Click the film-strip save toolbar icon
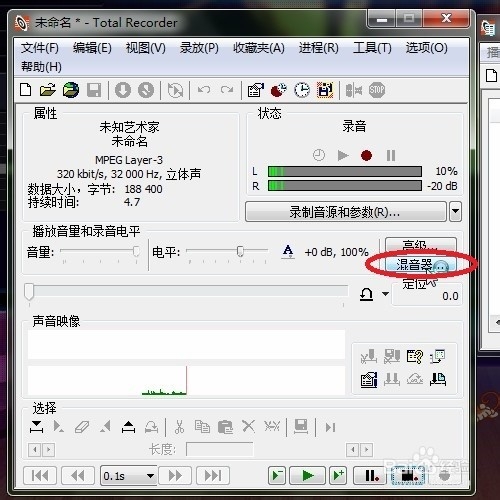Image resolution: width=500 pixels, height=500 pixels. pos(325,90)
